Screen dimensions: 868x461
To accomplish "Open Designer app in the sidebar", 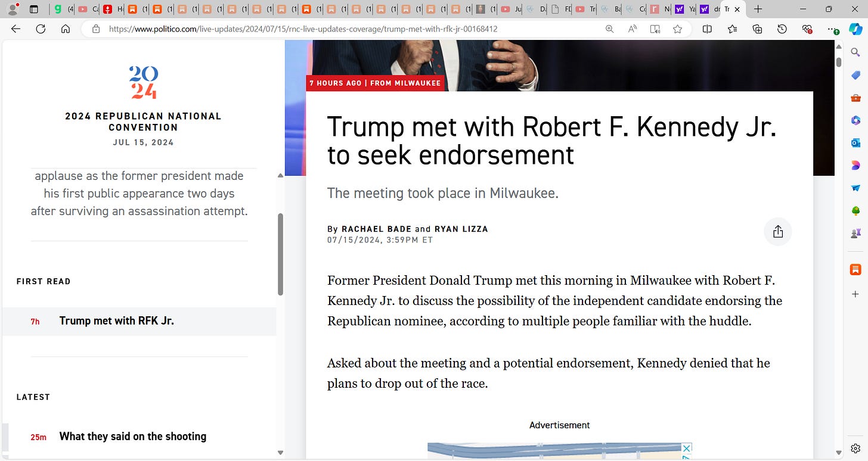I will [x=855, y=166].
